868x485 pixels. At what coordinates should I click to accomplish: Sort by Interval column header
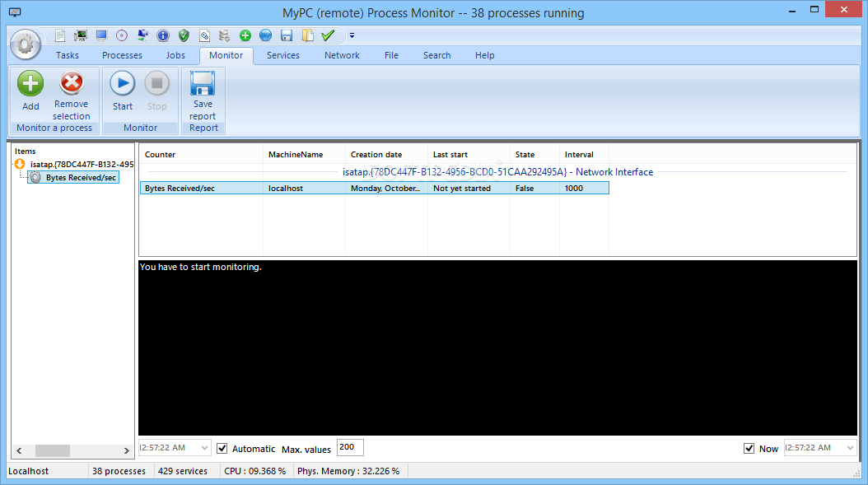[584, 155]
